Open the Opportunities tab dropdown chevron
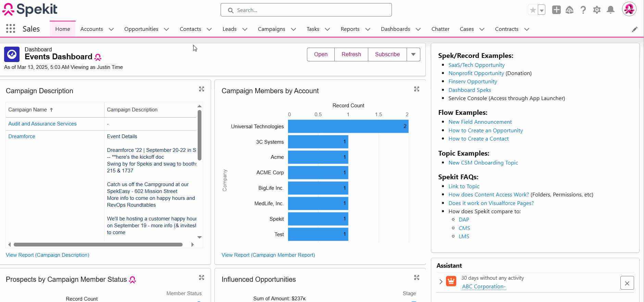Image resolution: width=644 pixels, height=302 pixels. pos(166,29)
